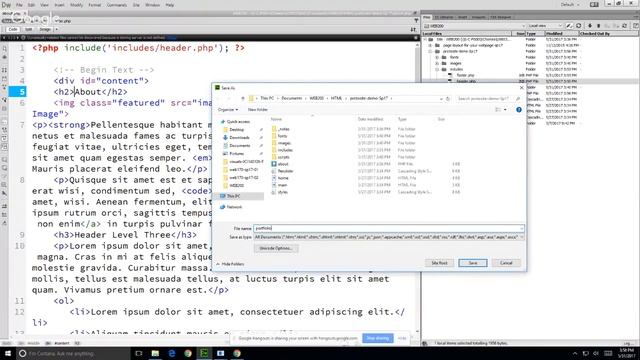Click the File name input field
Image resolution: width=640 pixels, height=360 pixels.
(388, 228)
